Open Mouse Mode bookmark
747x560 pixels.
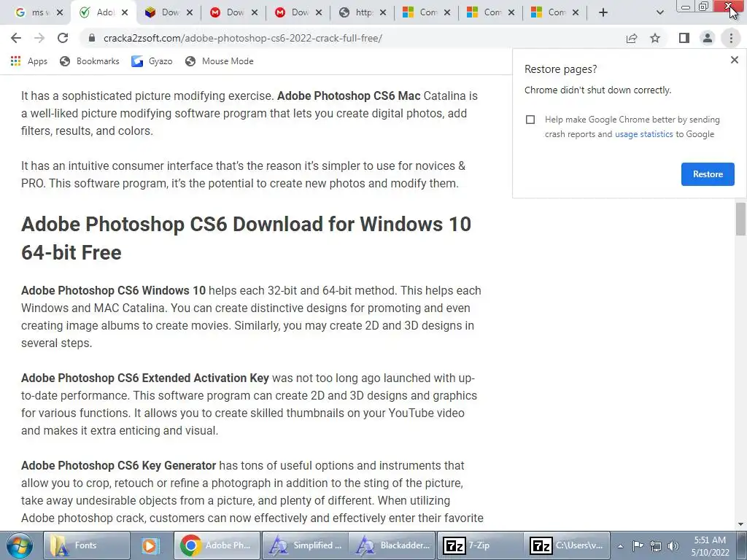point(220,61)
